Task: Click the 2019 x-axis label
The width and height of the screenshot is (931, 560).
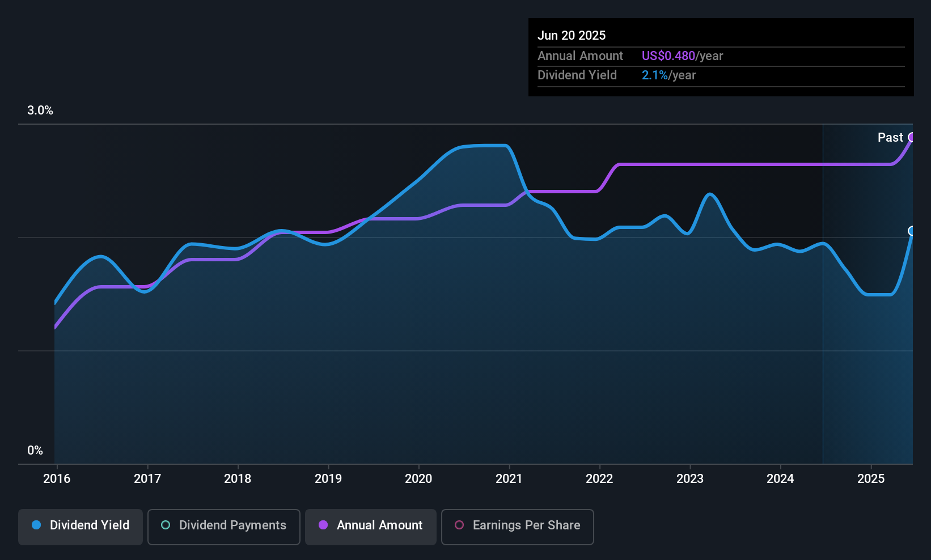Action: point(328,479)
